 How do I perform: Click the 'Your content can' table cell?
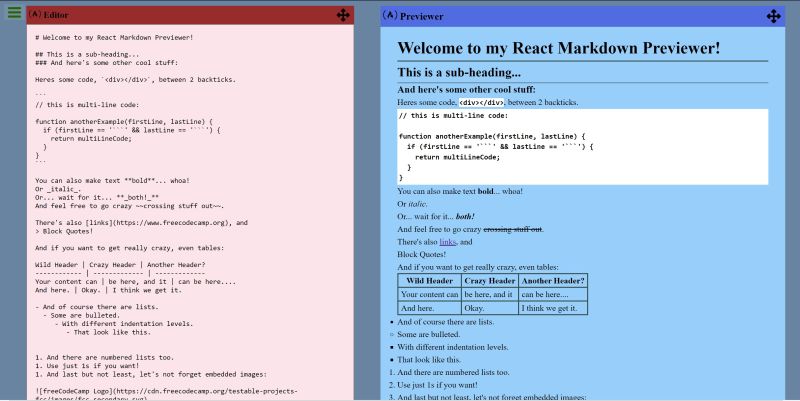[430, 294]
